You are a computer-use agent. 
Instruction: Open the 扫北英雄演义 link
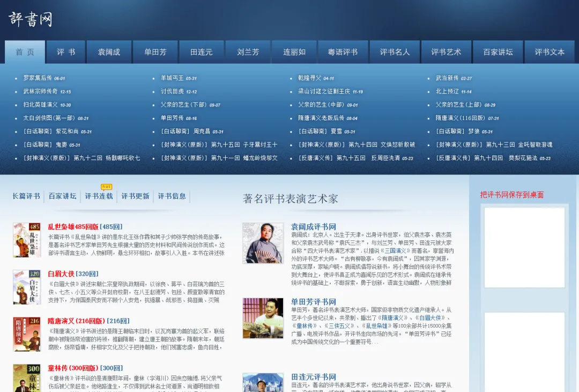click(41, 104)
